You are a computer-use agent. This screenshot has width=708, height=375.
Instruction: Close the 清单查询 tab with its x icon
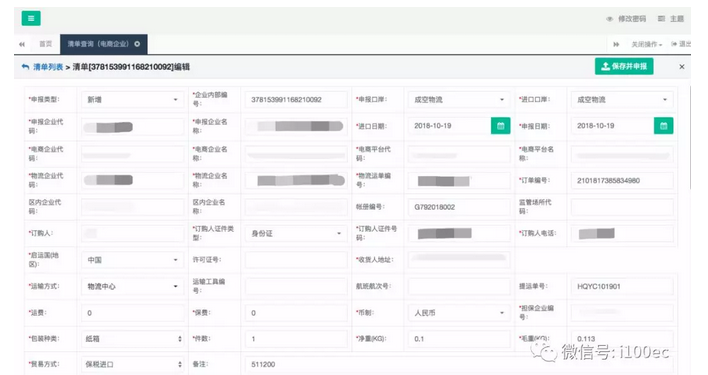137,44
